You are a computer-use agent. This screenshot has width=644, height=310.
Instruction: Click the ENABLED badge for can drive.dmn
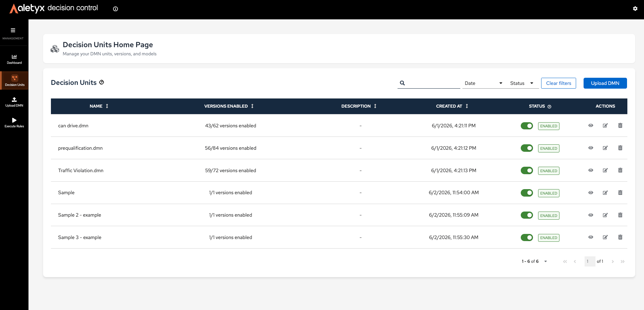click(549, 126)
